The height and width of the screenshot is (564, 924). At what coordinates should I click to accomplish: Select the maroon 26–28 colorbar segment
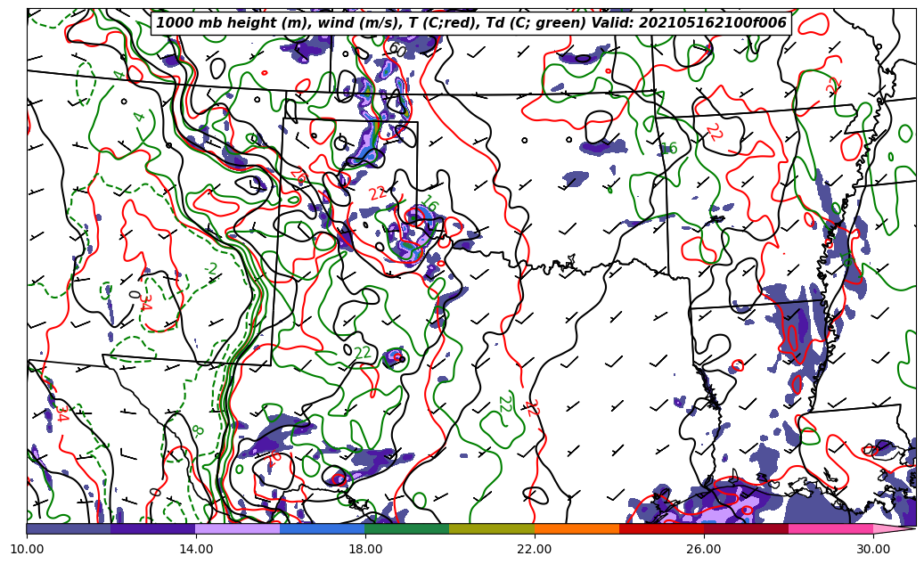click(746, 528)
